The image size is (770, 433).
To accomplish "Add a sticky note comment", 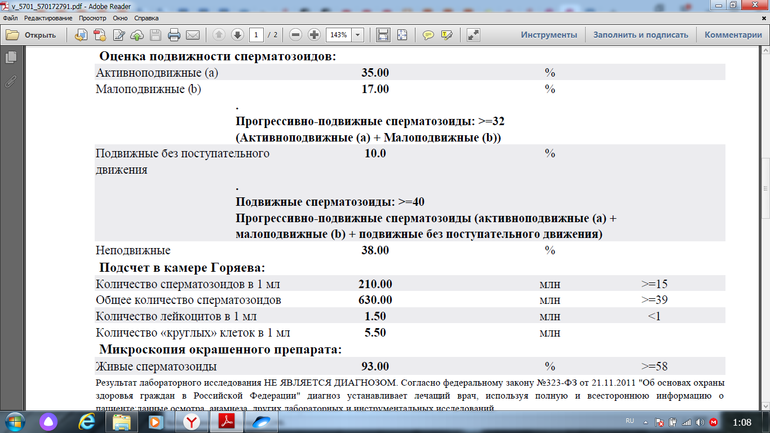I will (x=428, y=35).
